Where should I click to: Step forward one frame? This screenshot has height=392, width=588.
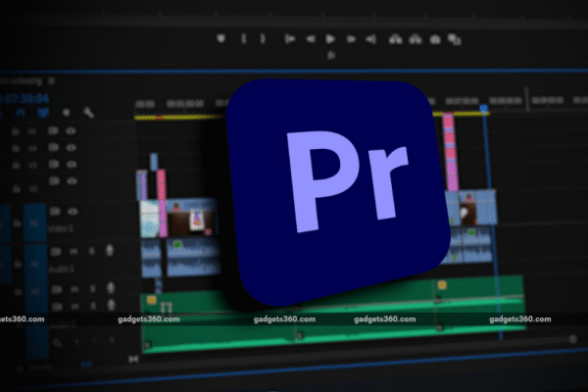[351, 39]
